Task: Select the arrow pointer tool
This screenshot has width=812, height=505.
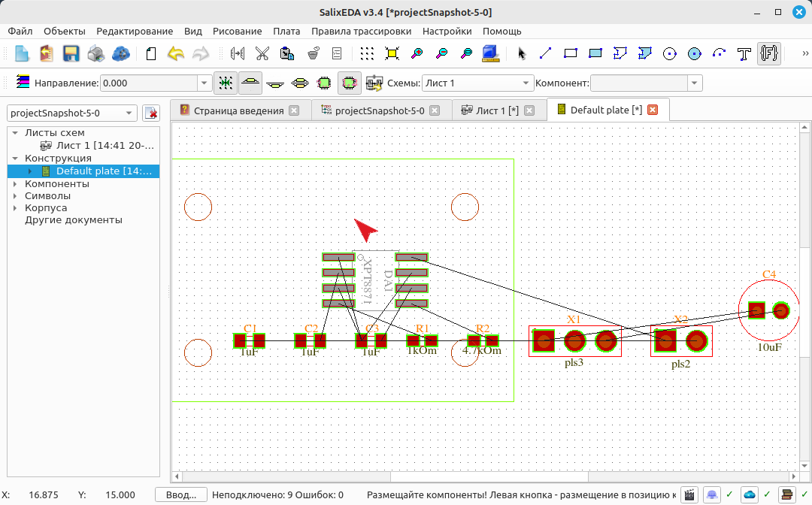Action: point(521,53)
